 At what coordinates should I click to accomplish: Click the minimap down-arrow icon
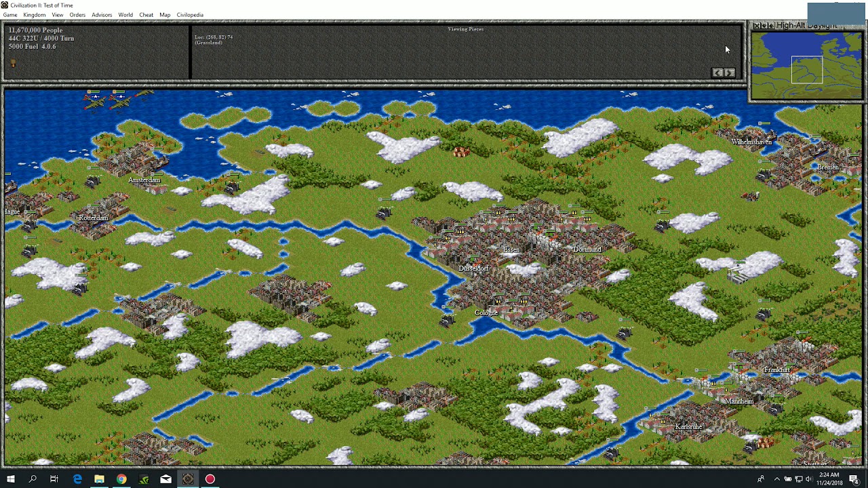coord(764,26)
